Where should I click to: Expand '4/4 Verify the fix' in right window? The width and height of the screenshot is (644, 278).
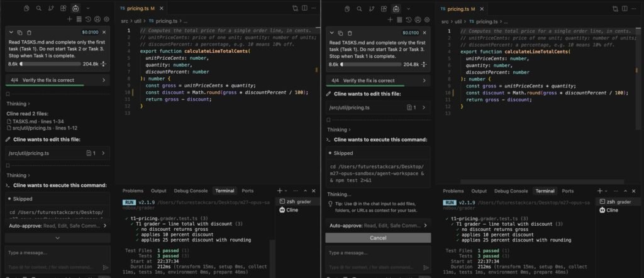click(378, 81)
